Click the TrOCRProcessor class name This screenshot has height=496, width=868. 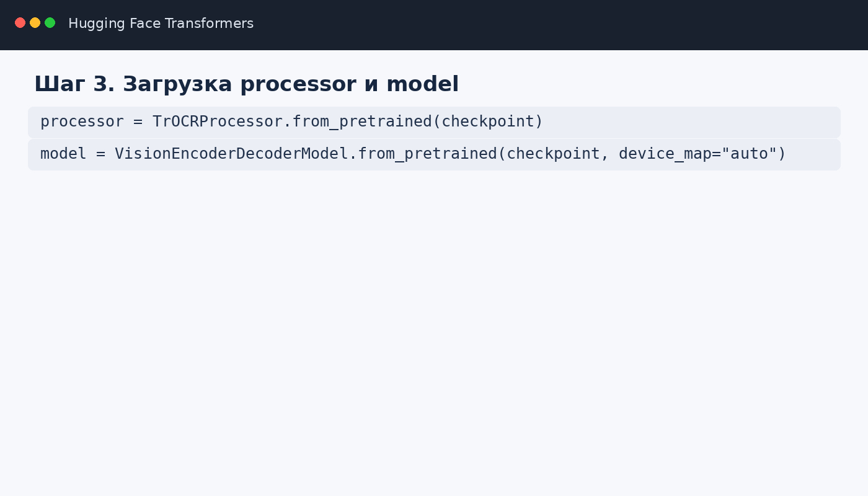point(217,122)
